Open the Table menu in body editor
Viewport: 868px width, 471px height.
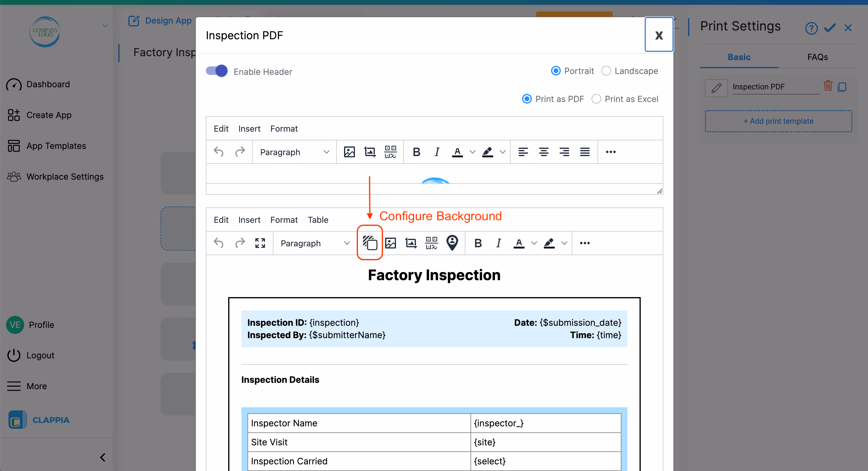pos(318,219)
